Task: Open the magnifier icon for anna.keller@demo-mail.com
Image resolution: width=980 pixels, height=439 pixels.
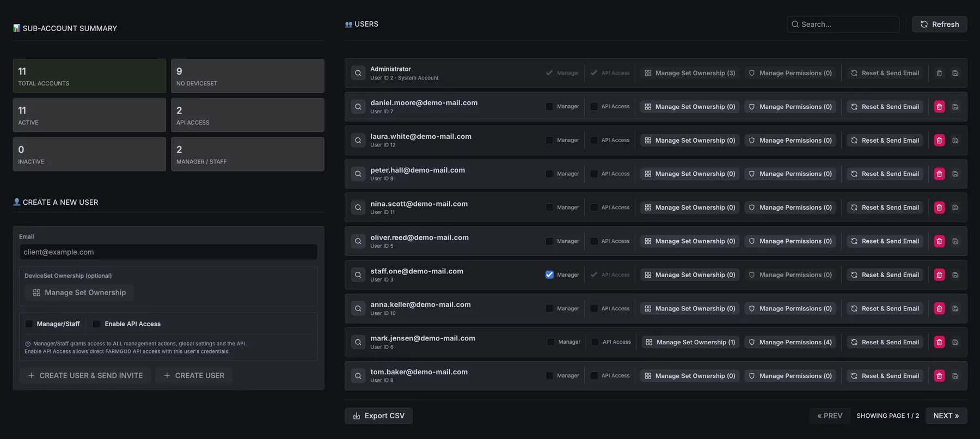Action: pos(358,308)
